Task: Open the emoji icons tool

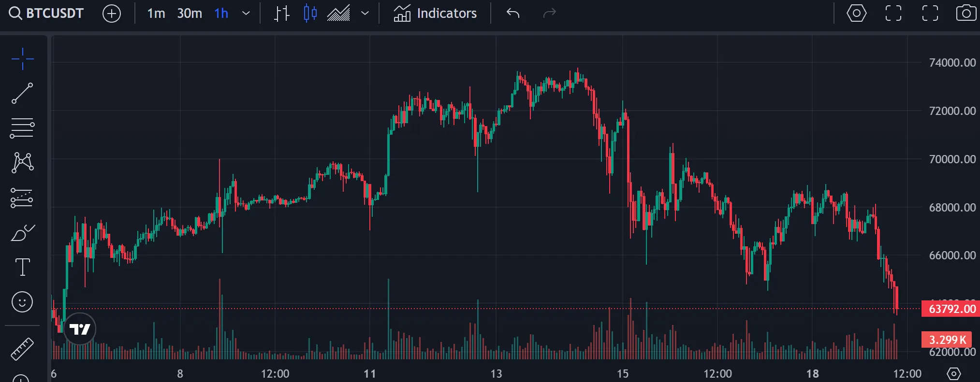Action: 22,302
